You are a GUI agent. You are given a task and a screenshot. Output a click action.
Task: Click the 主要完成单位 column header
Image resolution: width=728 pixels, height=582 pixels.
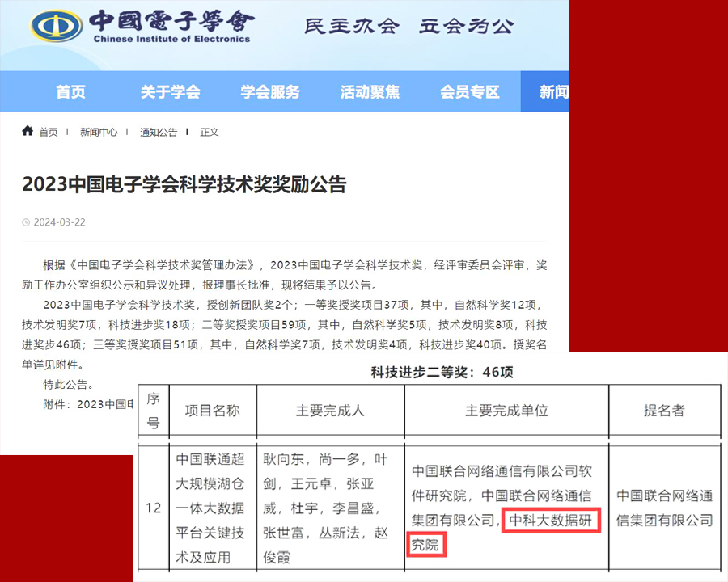coord(506,411)
